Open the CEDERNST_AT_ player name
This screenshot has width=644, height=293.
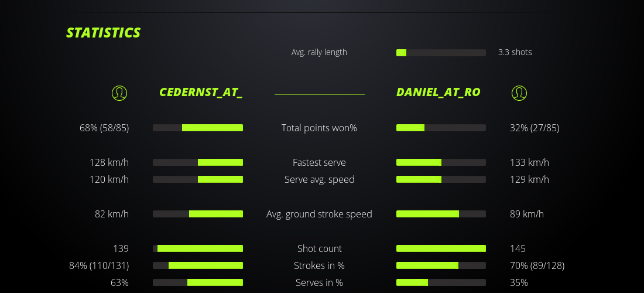click(201, 93)
